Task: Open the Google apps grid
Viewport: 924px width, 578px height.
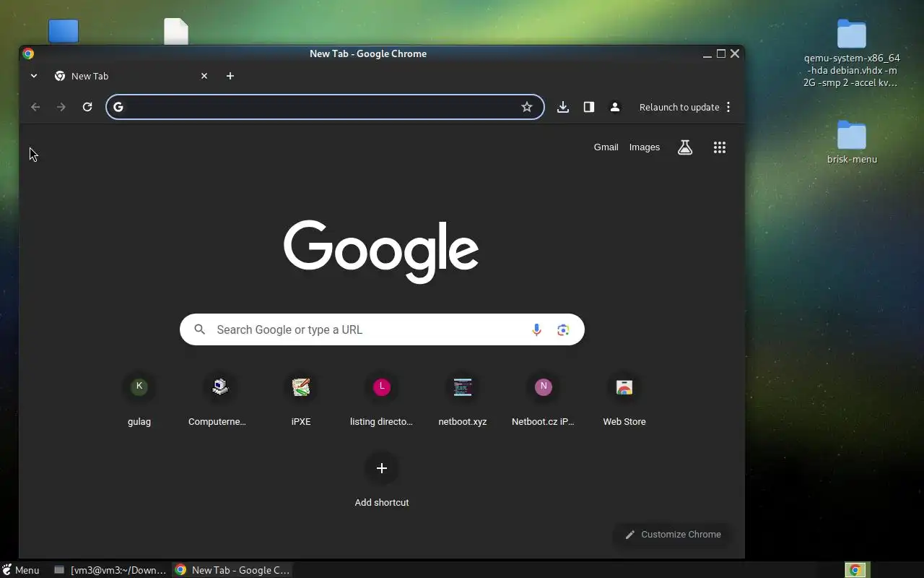Action: [x=720, y=147]
